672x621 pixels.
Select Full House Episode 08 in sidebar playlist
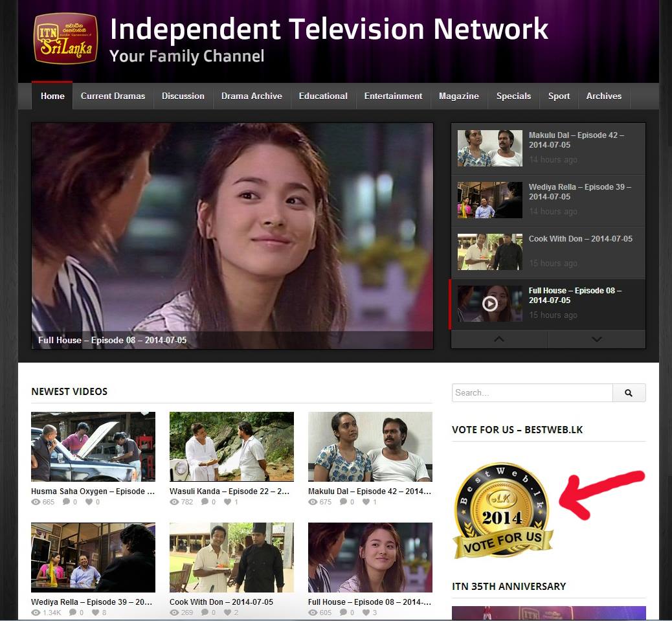548,304
